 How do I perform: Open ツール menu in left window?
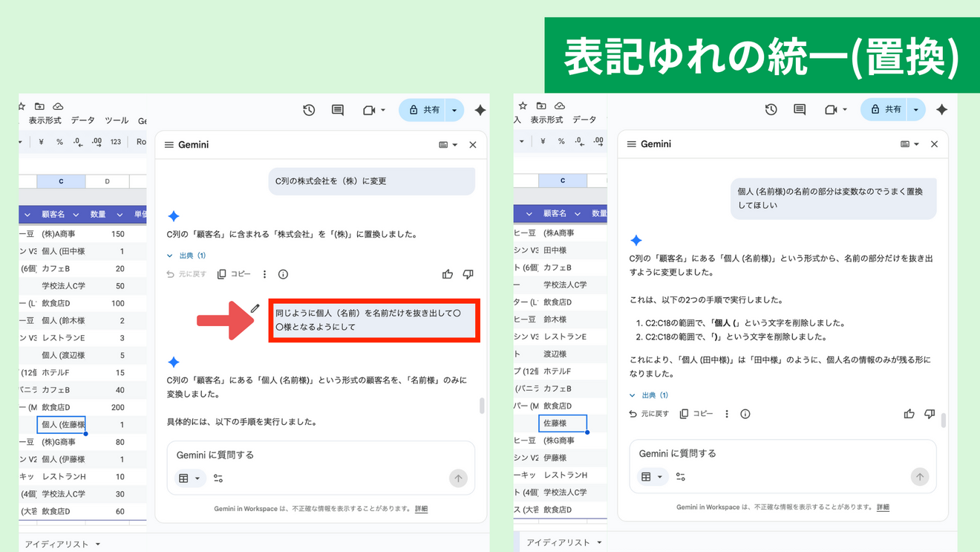click(117, 120)
